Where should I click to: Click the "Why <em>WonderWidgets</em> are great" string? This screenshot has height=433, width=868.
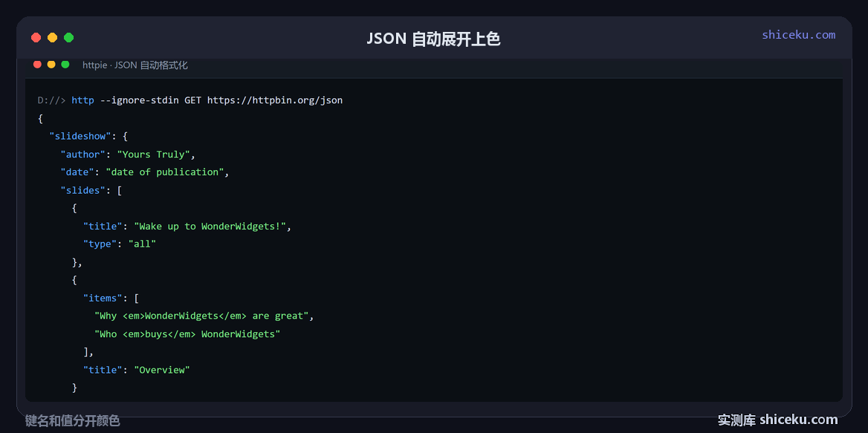tap(201, 316)
